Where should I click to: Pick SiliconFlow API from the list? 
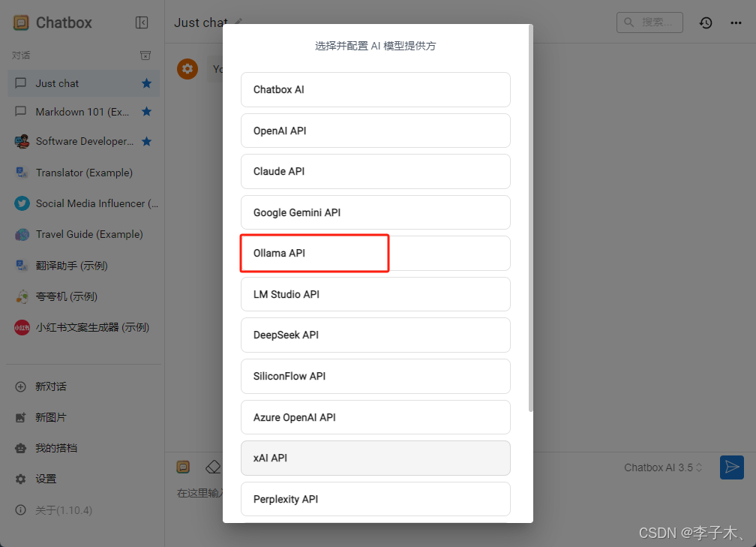tap(376, 376)
